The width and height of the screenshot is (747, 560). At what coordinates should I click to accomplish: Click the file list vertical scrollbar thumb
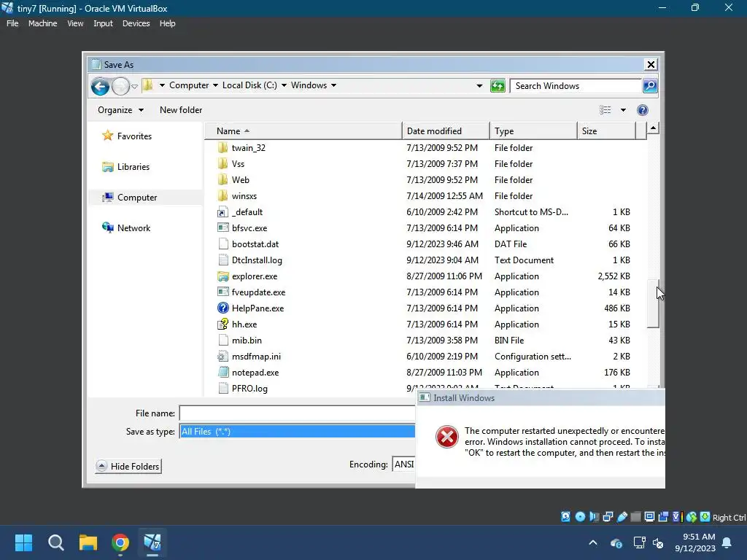(653, 304)
